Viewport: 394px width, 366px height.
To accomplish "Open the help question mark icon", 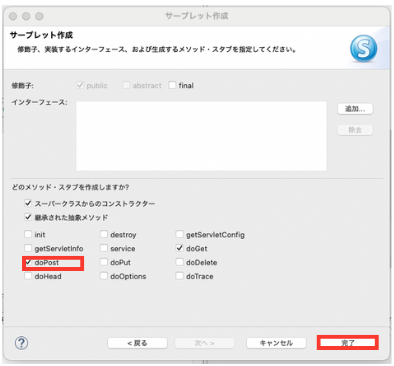I will (21, 343).
